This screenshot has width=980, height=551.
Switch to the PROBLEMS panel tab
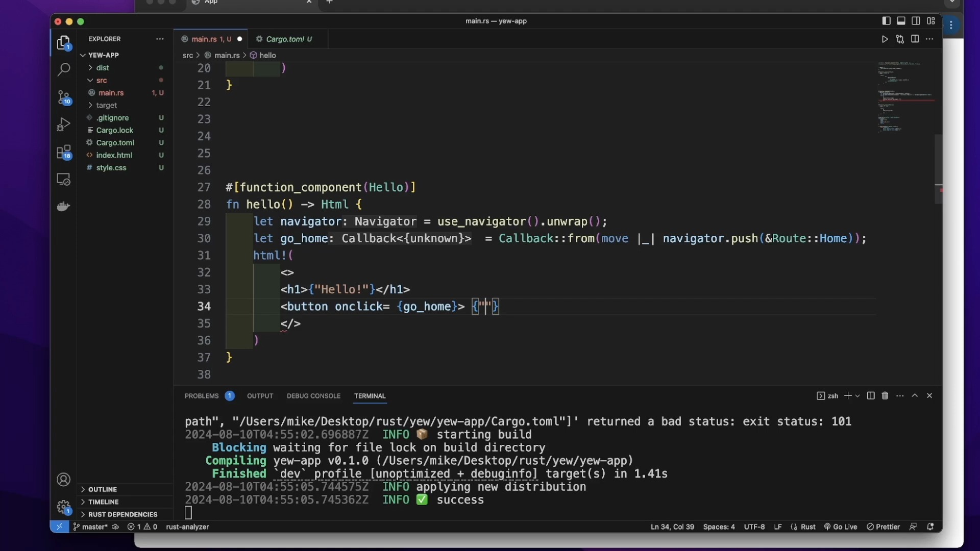coord(202,396)
